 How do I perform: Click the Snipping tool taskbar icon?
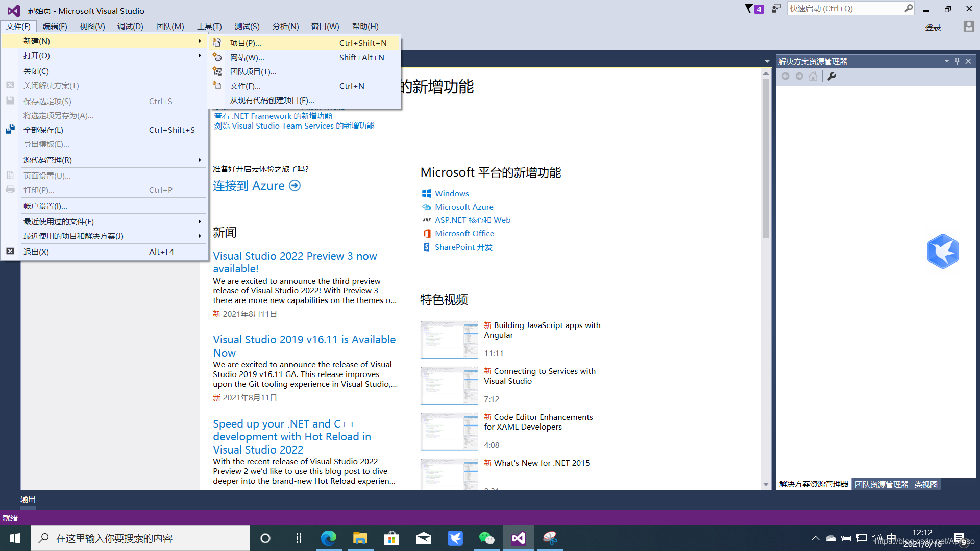550,538
